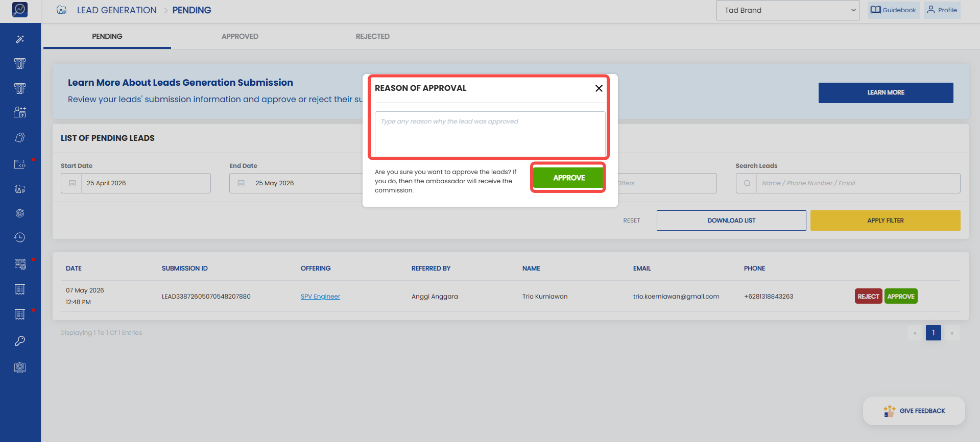Screen dimensions: 980x442
Task: Click the Search Leads input
Action: (848, 183)
